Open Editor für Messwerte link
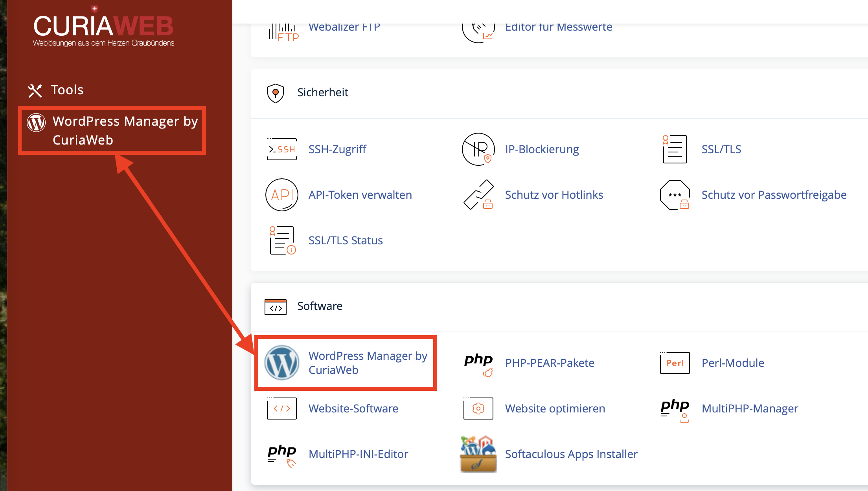 click(559, 27)
